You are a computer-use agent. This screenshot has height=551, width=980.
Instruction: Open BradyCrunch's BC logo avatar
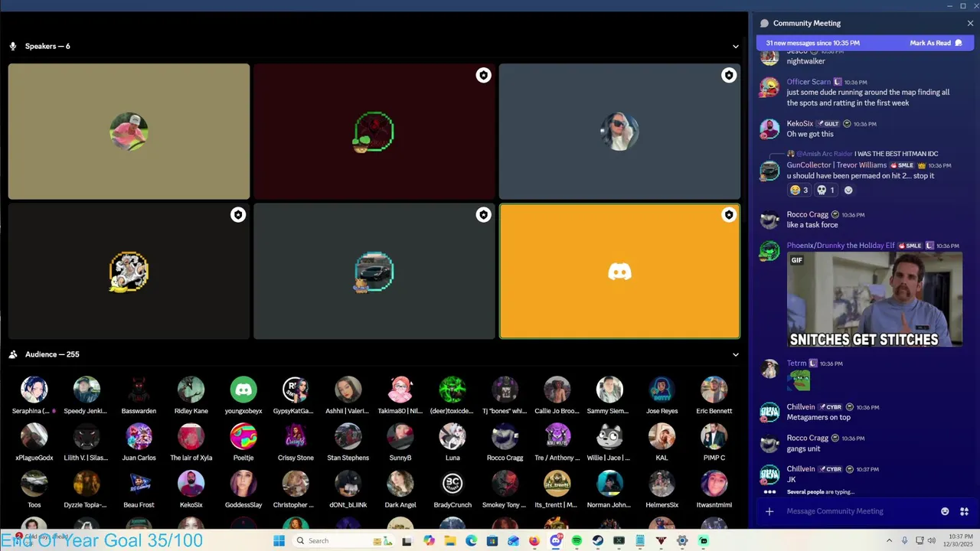click(x=452, y=484)
